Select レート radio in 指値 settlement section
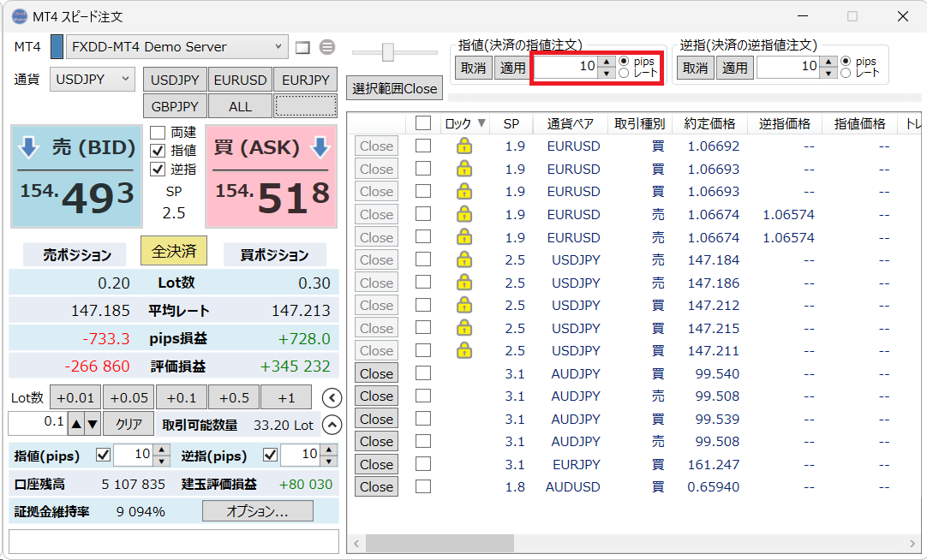The image size is (927, 560). point(624,74)
